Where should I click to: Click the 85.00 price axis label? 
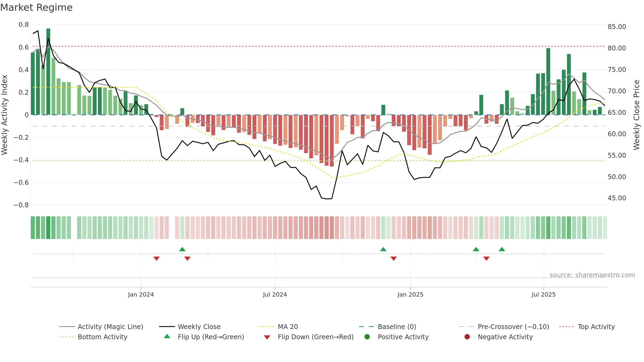pyautogui.click(x=617, y=27)
